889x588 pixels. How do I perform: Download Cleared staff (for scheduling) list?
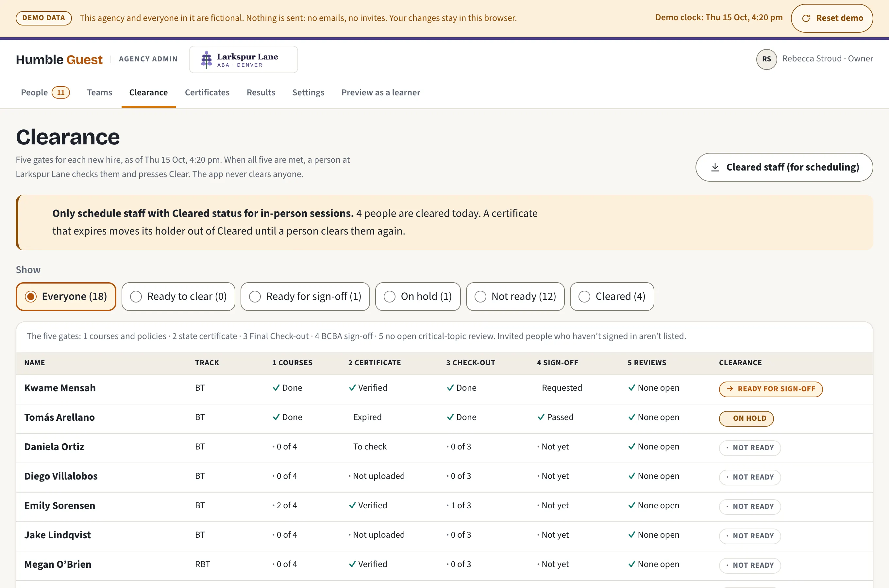pos(784,167)
